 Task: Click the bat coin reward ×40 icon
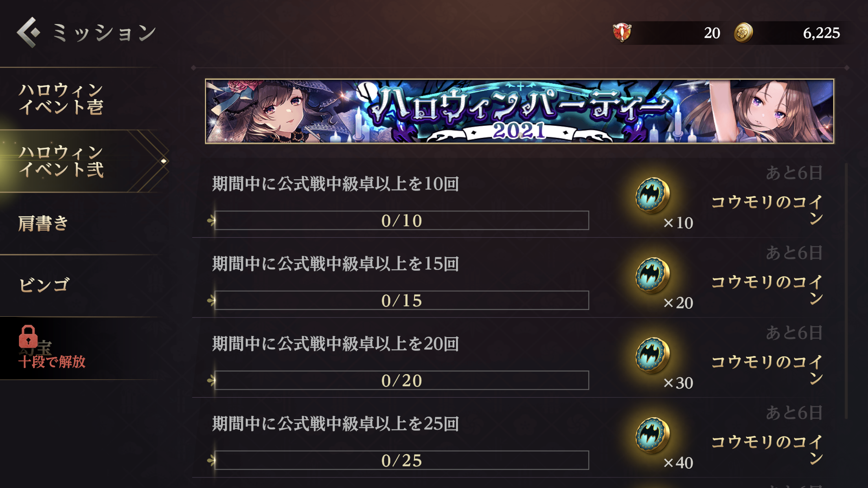coord(653,435)
